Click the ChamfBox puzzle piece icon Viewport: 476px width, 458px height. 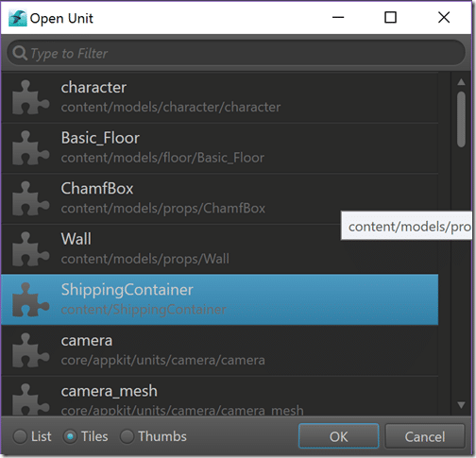[30, 198]
